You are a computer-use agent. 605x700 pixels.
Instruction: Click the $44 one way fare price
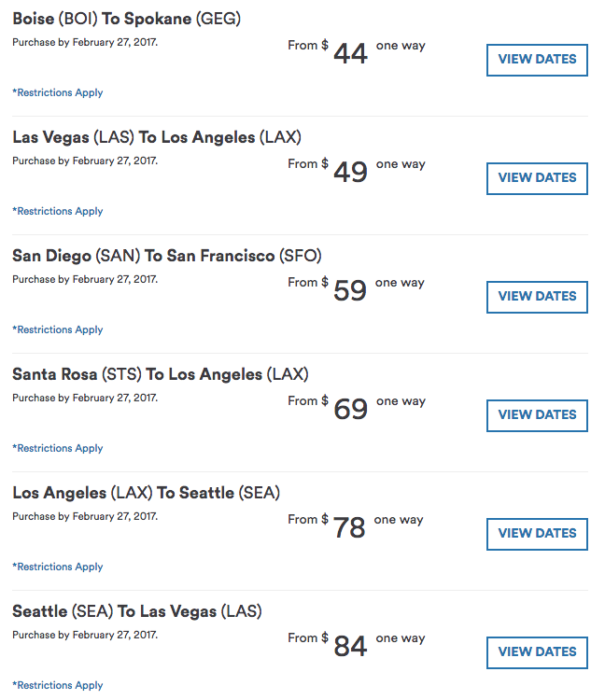(350, 53)
